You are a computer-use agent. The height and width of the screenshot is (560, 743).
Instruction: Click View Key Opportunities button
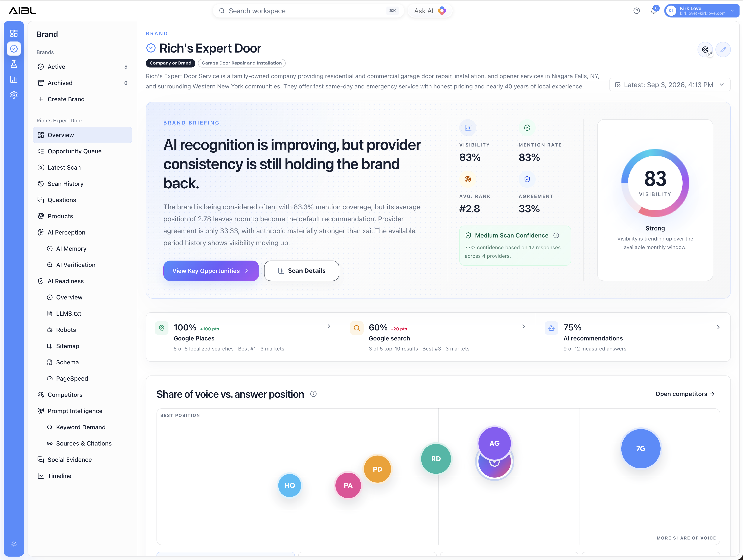coord(211,271)
